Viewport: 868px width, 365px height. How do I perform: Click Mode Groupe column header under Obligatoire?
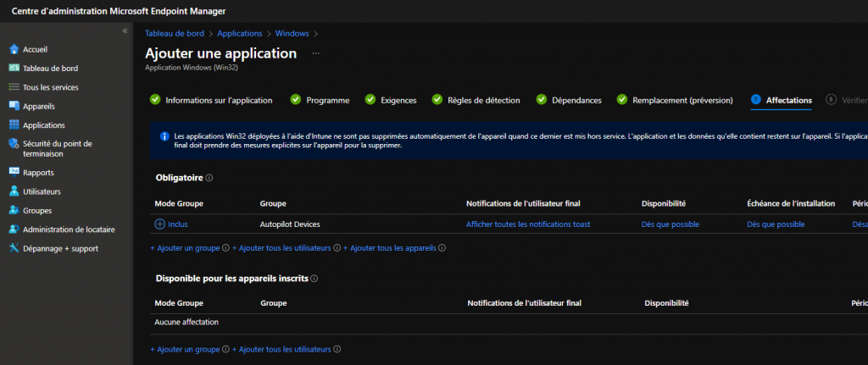click(179, 203)
